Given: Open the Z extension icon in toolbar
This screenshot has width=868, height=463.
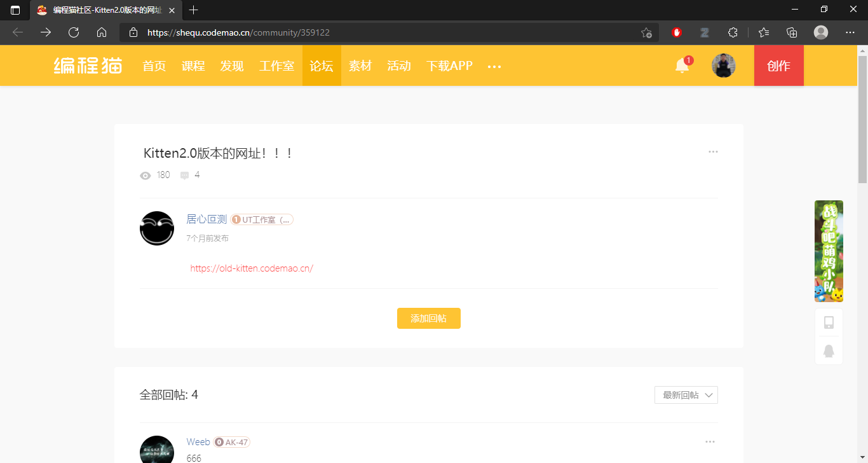Looking at the screenshot, I should tap(705, 32).
